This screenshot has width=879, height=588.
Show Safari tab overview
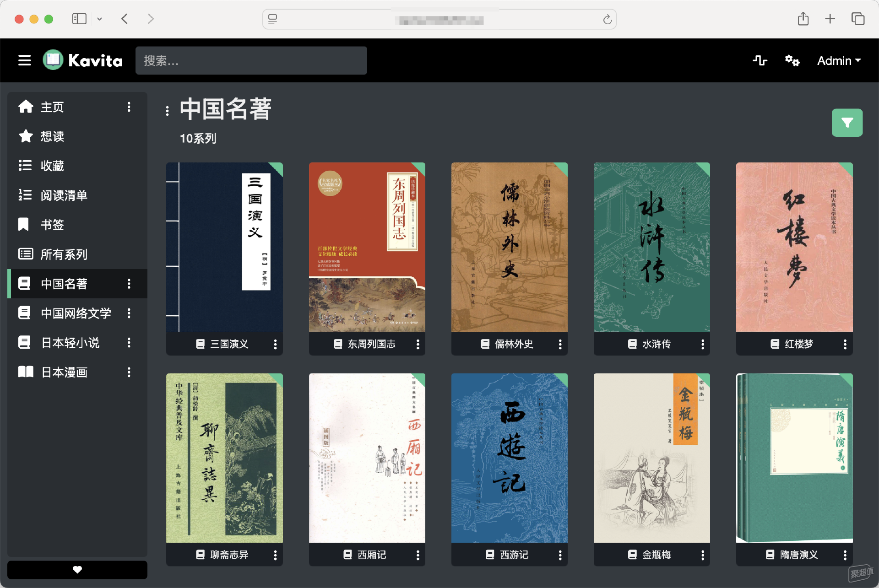(x=858, y=19)
